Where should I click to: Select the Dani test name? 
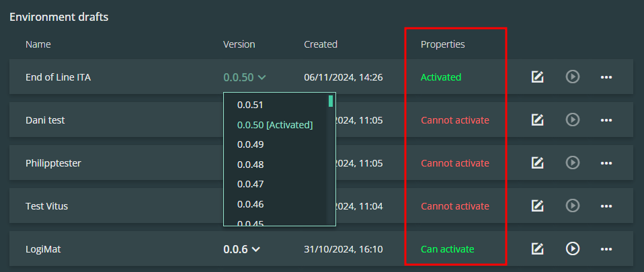pos(45,120)
